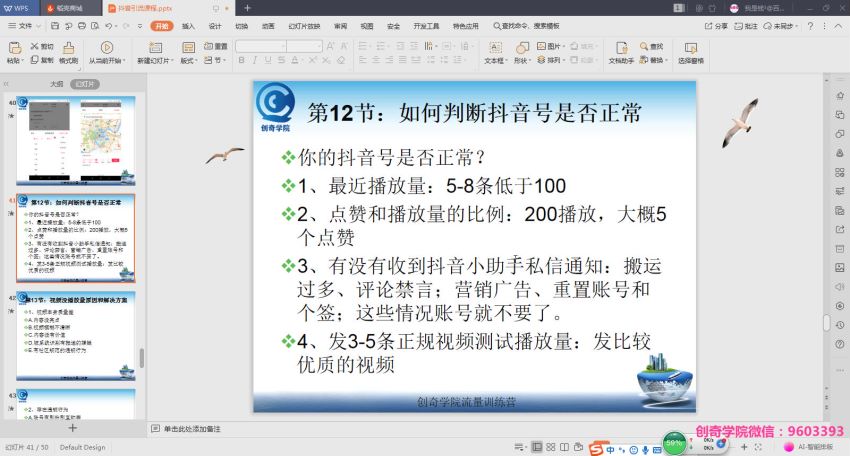Screen dimensions: 850x456
Task: Open the sync status dropdown
Action: 781,26
